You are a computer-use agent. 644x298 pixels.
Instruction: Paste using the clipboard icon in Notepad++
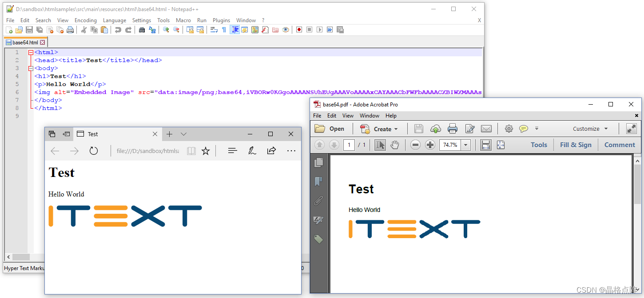click(x=104, y=30)
